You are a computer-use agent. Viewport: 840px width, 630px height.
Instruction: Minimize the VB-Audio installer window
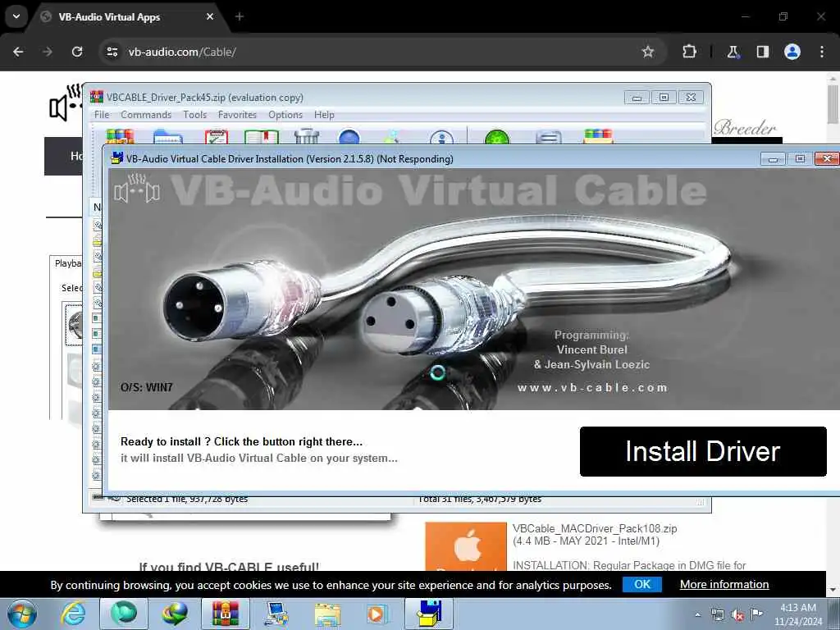(x=773, y=159)
